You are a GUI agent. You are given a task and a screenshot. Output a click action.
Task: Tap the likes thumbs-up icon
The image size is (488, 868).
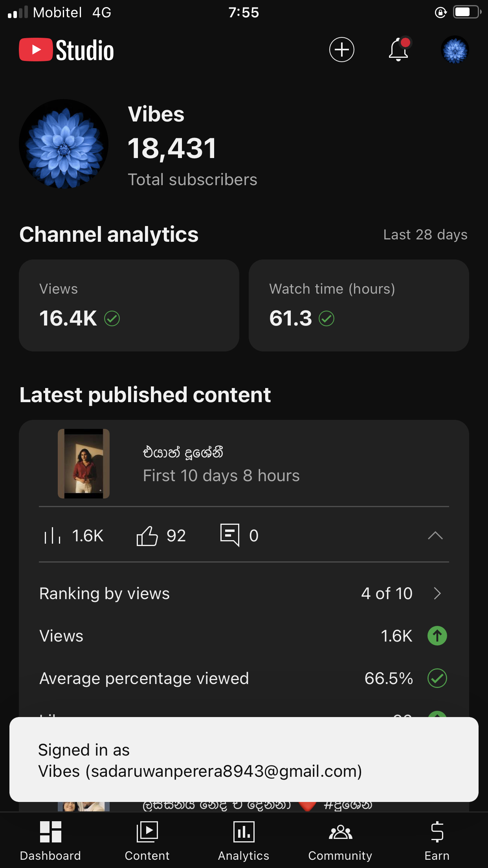point(147,535)
